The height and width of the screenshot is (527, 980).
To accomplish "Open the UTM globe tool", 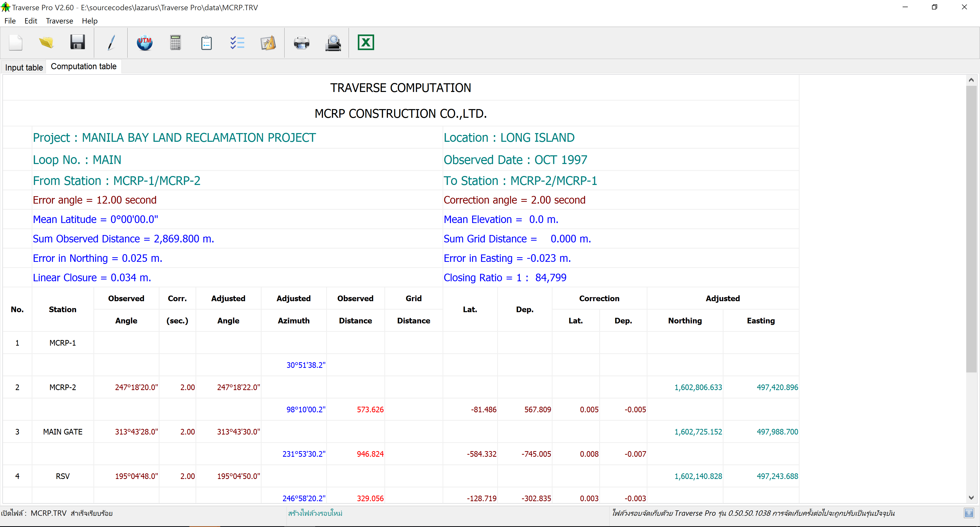I will click(x=144, y=43).
